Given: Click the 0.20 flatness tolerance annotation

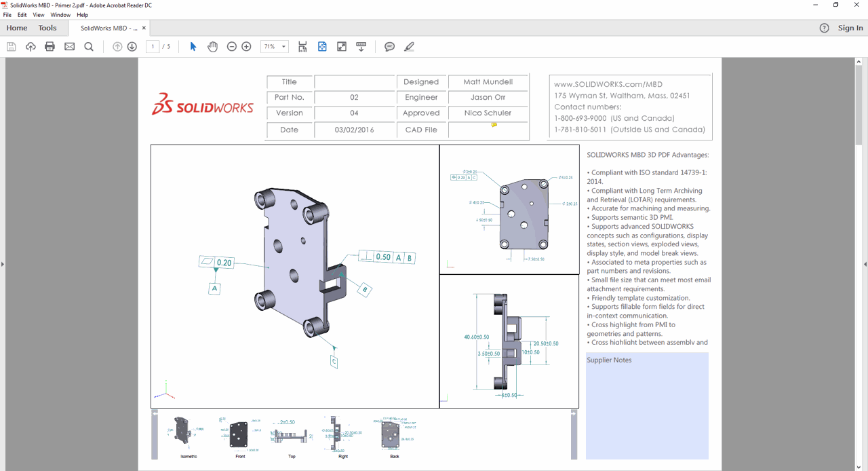Looking at the screenshot, I should (x=217, y=263).
